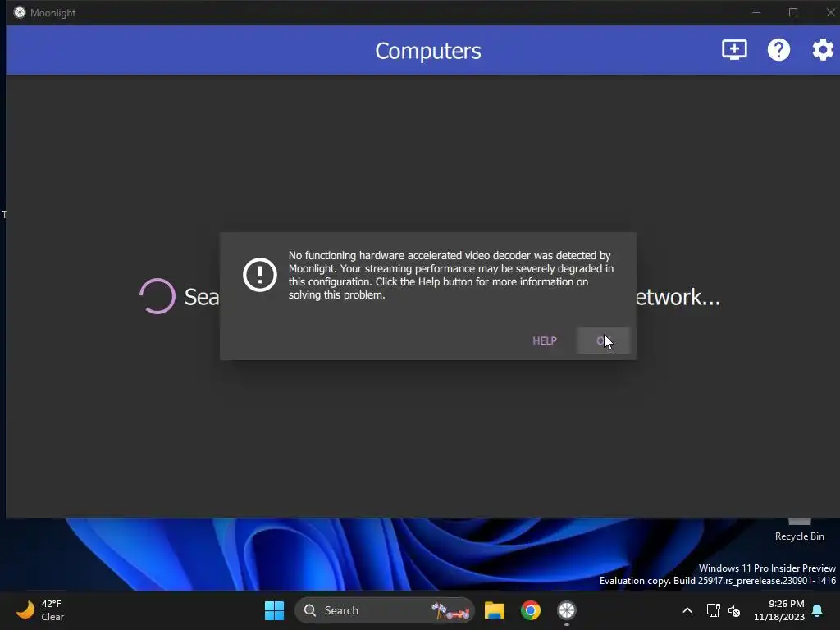Minimize the Moonlight window
Screen dimensions: 840x630
coord(756,12)
